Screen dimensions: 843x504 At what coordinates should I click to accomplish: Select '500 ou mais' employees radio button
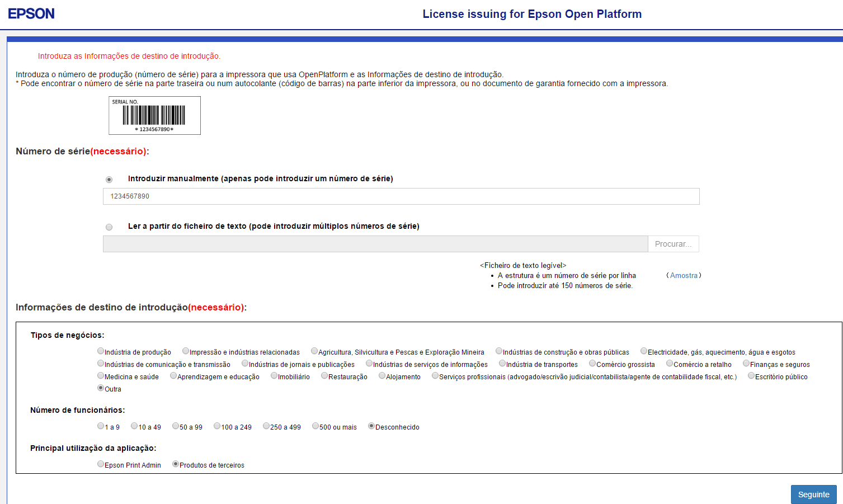pos(315,426)
